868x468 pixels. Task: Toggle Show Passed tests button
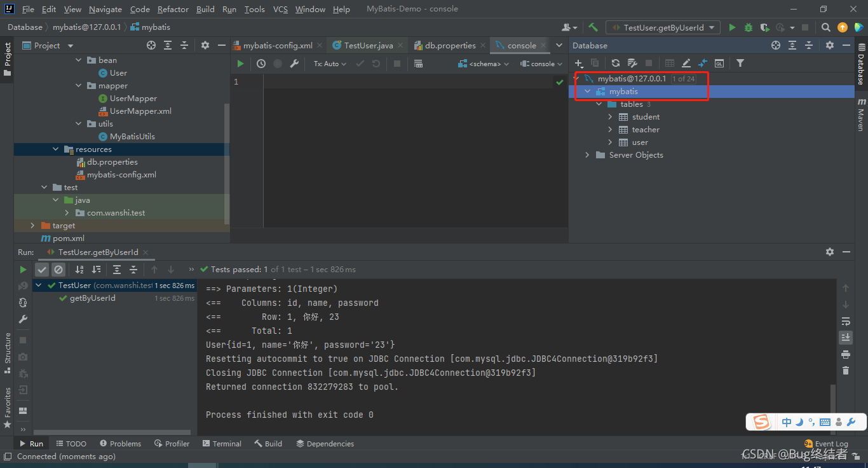pos(42,270)
